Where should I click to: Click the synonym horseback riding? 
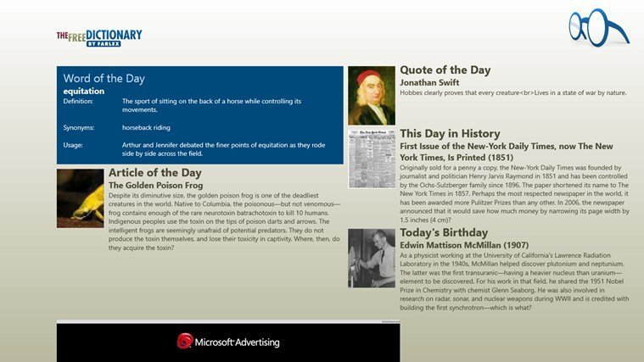click(146, 128)
